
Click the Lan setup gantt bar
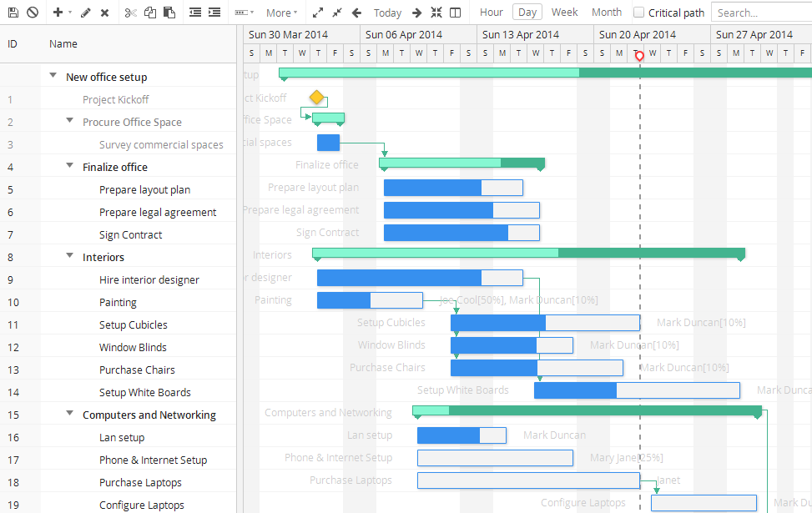(462, 435)
